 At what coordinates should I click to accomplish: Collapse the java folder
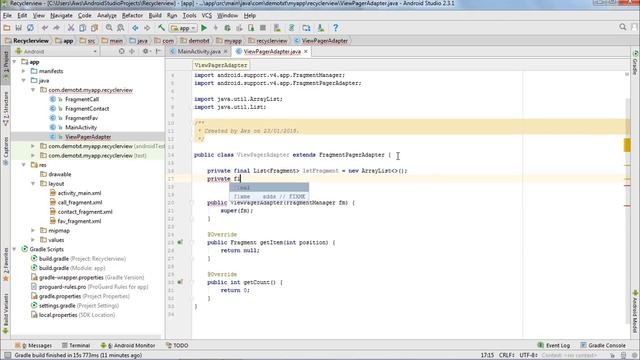[24, 80]
